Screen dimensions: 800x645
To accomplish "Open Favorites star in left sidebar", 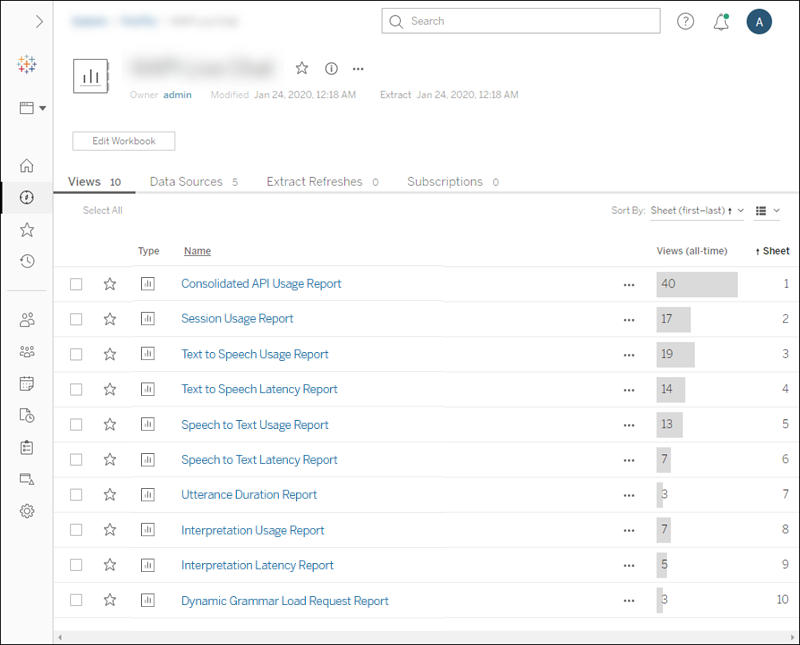I will tap(27, 230).
